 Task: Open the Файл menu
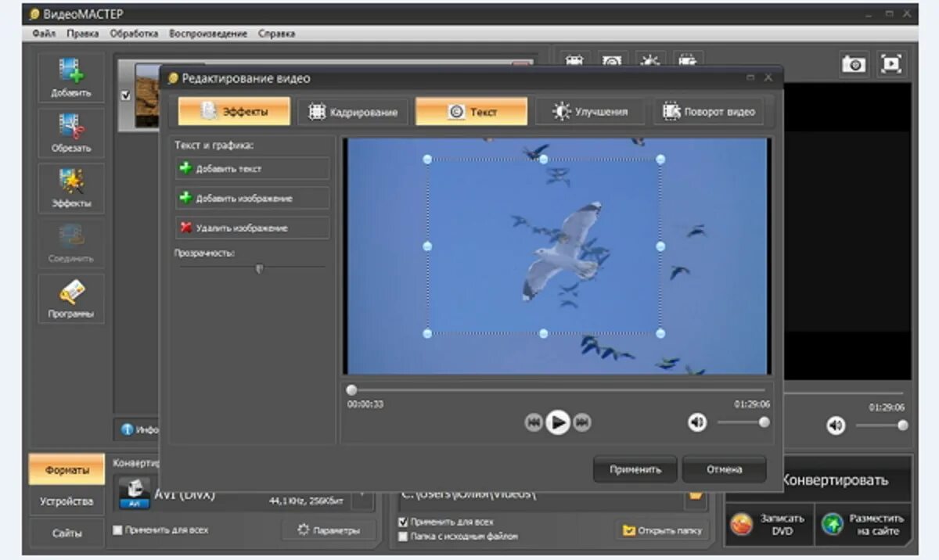point(43,34)
